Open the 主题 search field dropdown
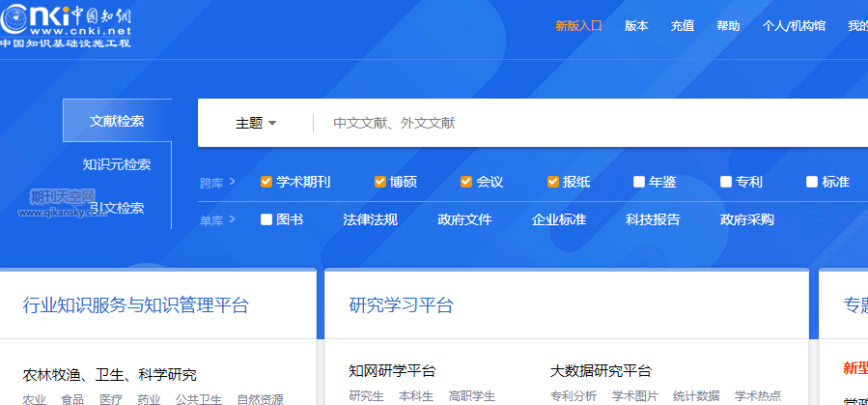The height and width of the screenshot is (405, 868). (256, 123)
